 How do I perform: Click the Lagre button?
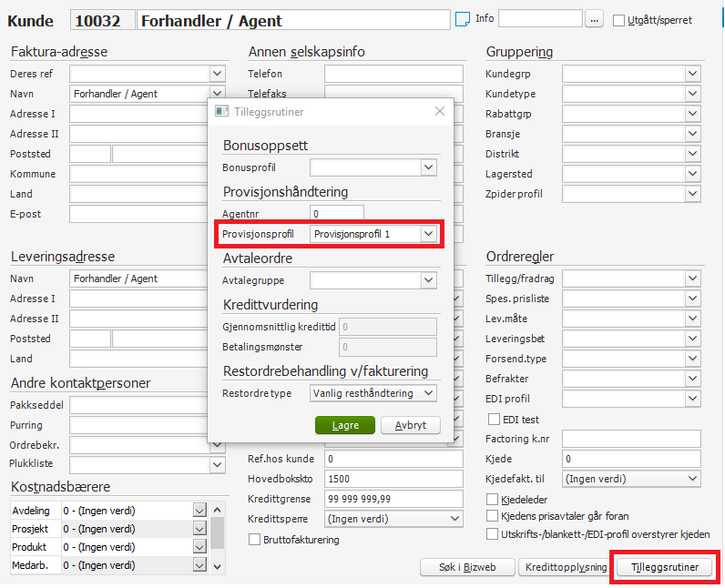click(x=345, y=425)
